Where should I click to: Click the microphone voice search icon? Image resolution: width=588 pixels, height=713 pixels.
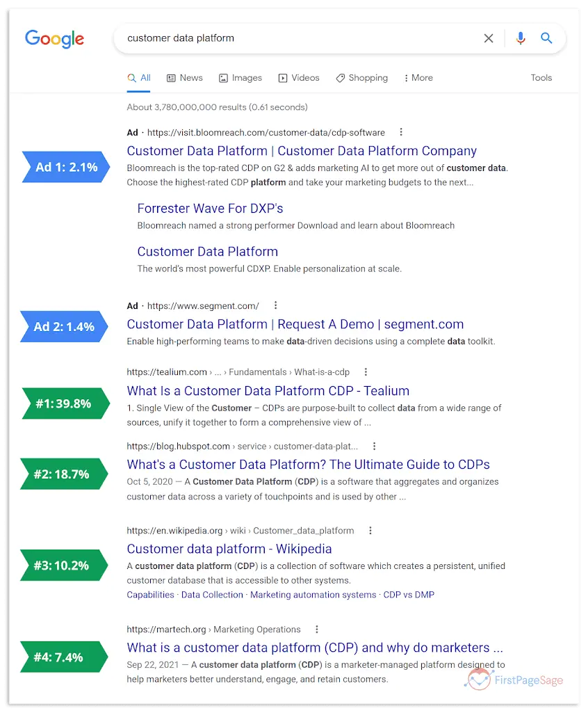(520, 38)
